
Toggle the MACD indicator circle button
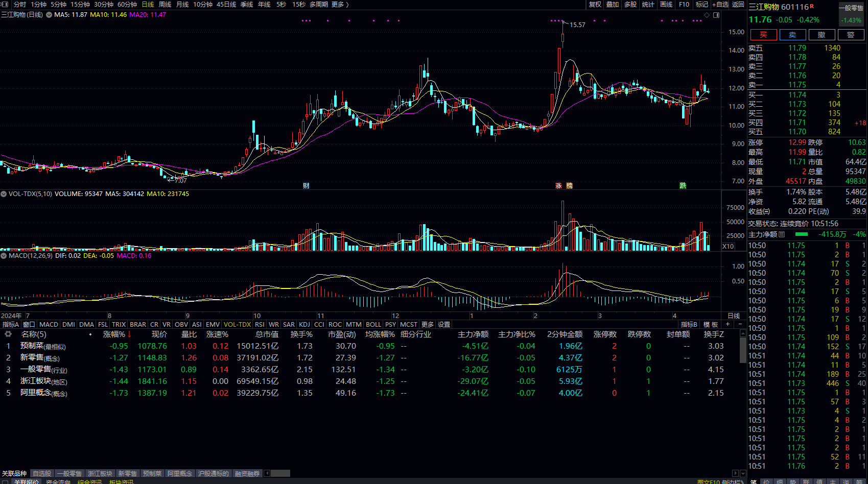[4, 256]
